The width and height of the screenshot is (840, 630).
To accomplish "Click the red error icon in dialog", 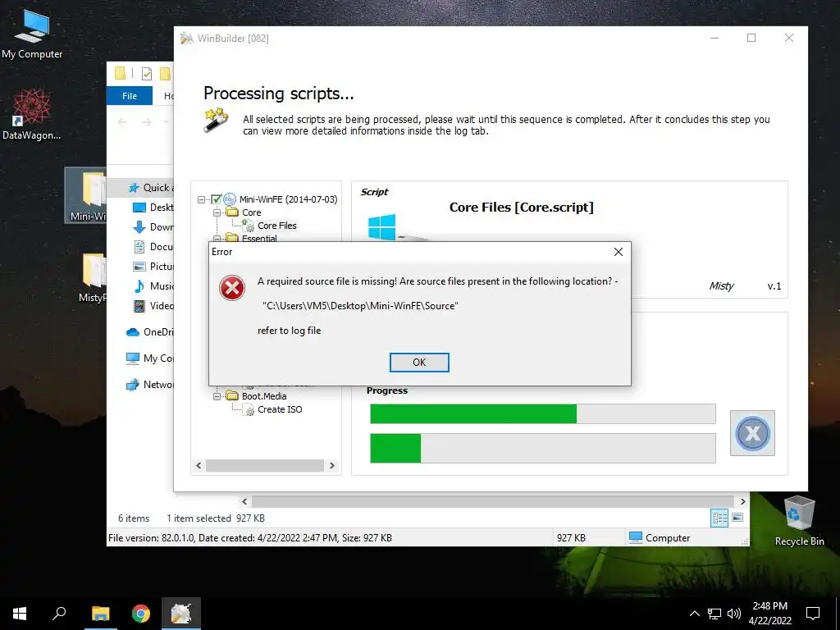I will (232, 288).
